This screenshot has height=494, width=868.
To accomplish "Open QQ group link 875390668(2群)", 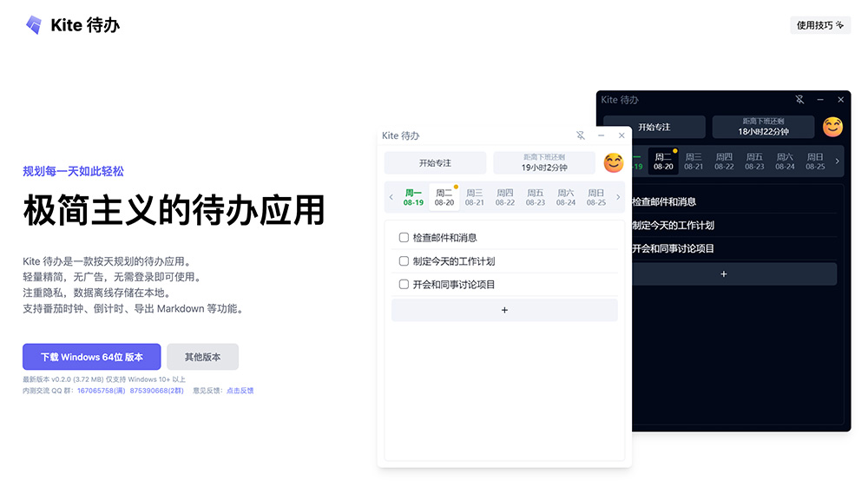I will pyautogui.click(x=156, y=391).
